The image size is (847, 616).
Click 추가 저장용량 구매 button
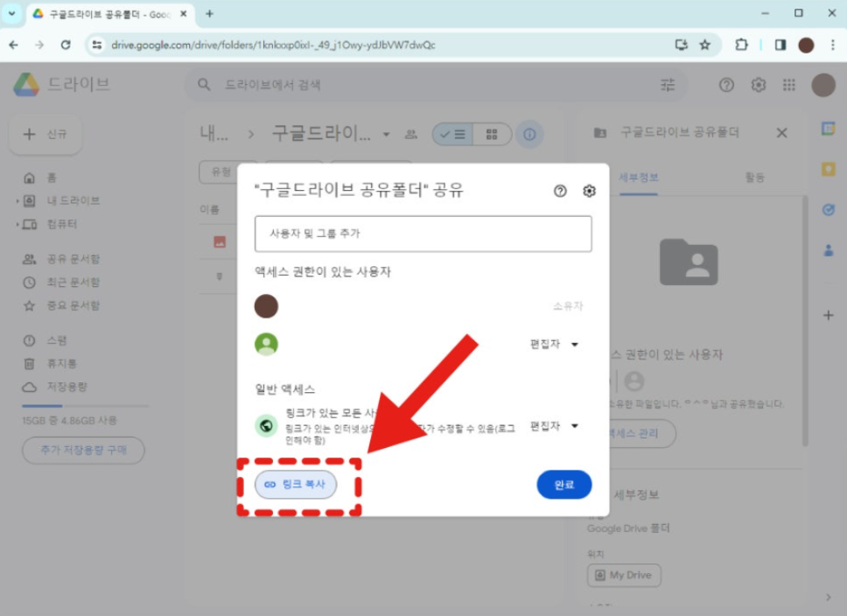[x=84, y=450]
